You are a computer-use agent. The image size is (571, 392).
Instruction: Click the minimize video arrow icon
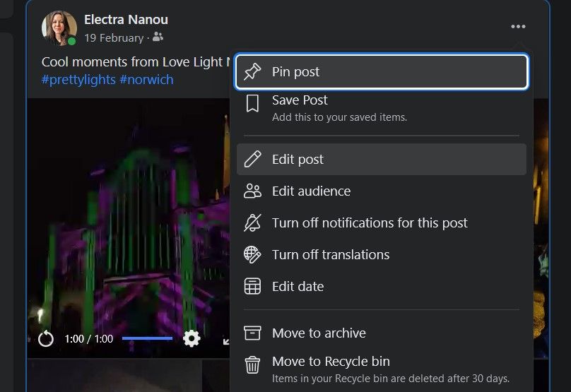(x=225, y=340)
